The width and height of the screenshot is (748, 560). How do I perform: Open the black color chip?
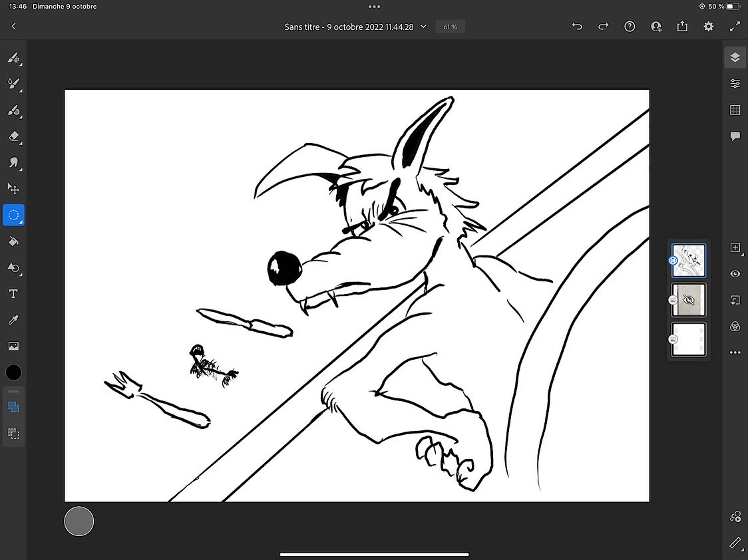point(13,372)
